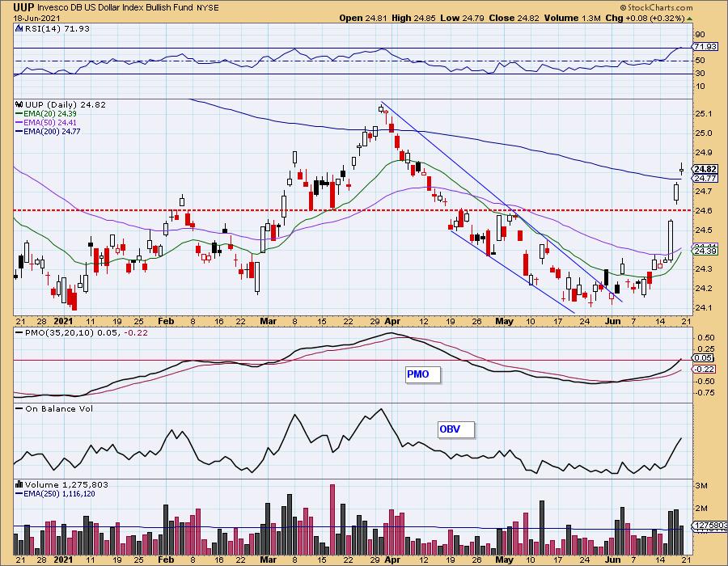The width and height of the screenshot is (728, 566).
Task: Click the High 24.85 value
Action: [x=413, y=18]
